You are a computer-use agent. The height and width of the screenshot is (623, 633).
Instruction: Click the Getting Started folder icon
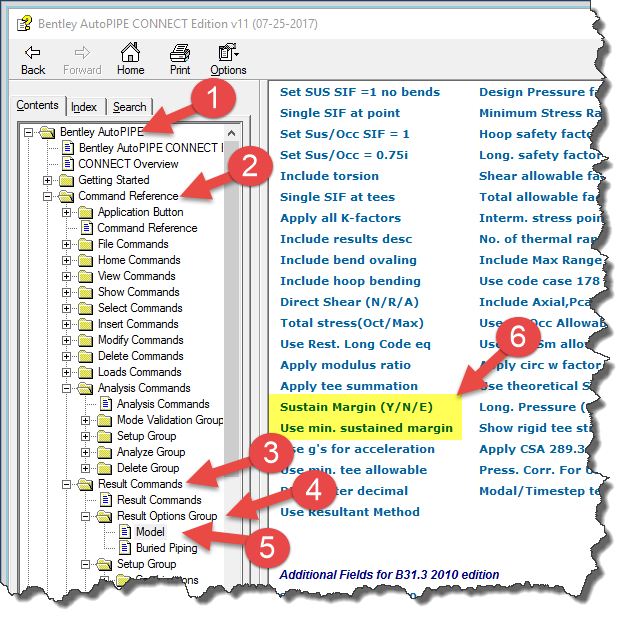[x=66, y=180]
